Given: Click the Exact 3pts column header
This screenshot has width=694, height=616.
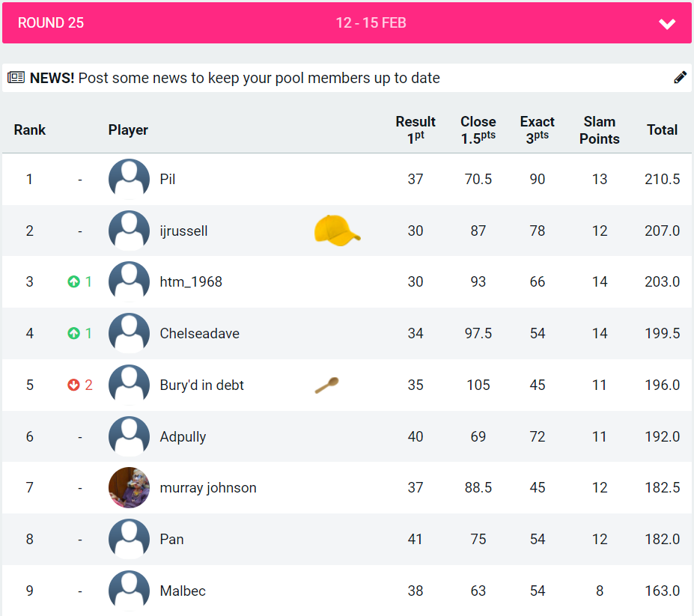Looking at the screenshot, I should [x=537, y=130].
